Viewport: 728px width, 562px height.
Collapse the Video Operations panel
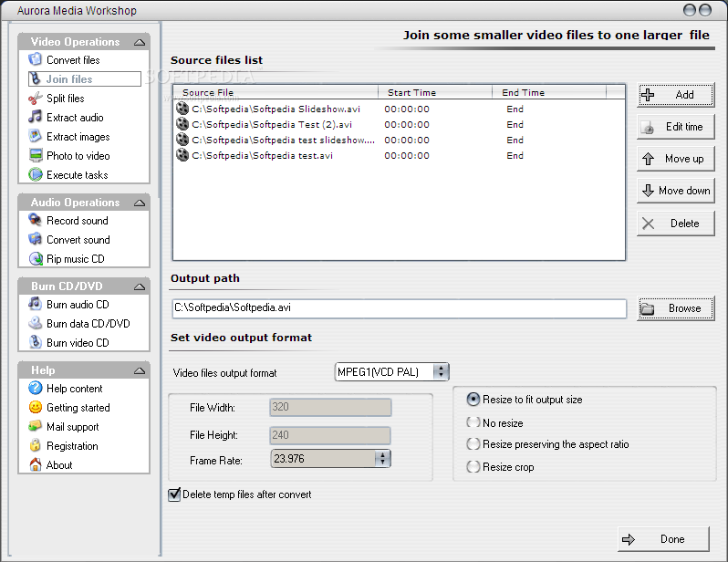pos(140,42)
